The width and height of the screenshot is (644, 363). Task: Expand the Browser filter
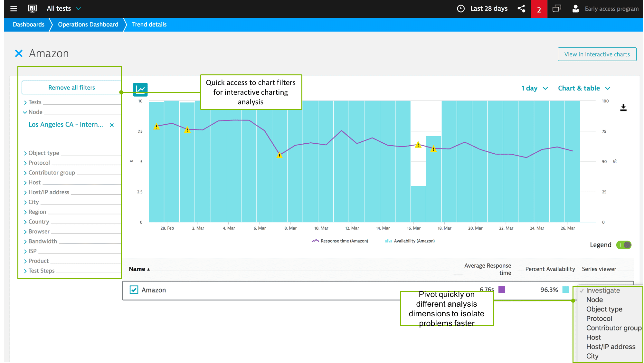click(x=37, y=232)
